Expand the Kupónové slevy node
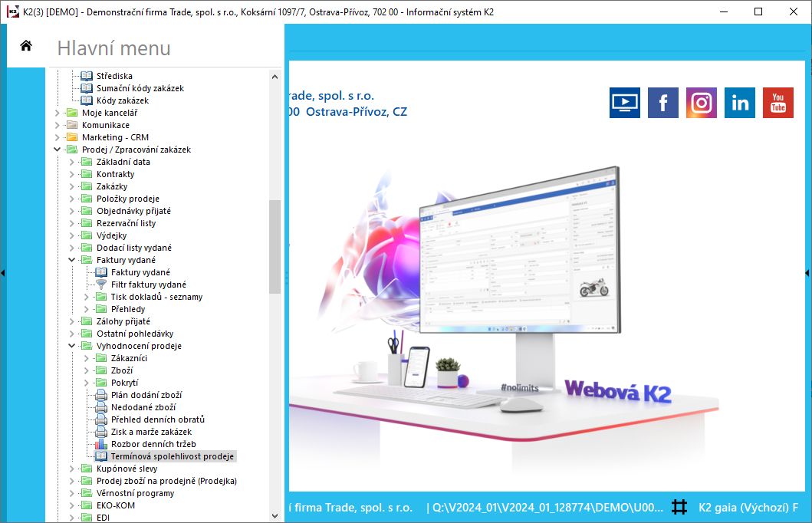This screenshot has width=812, height=523. (x=71, y=469)
